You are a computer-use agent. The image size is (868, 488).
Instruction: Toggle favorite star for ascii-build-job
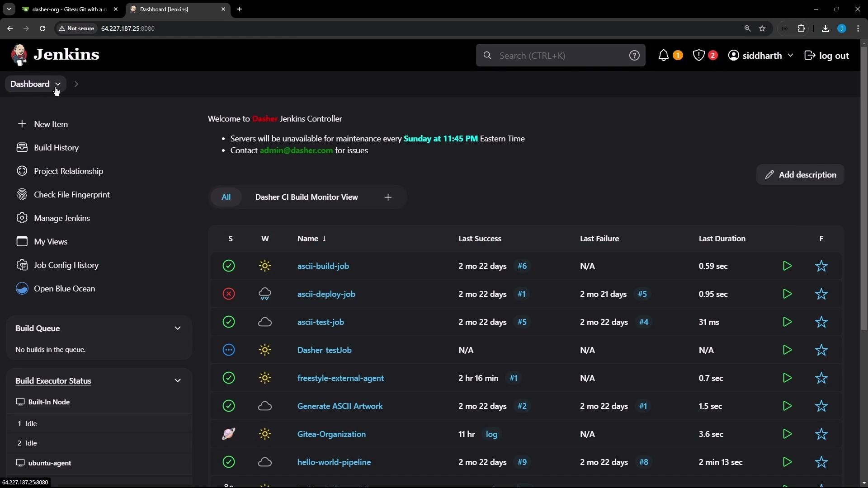[821, 266]
